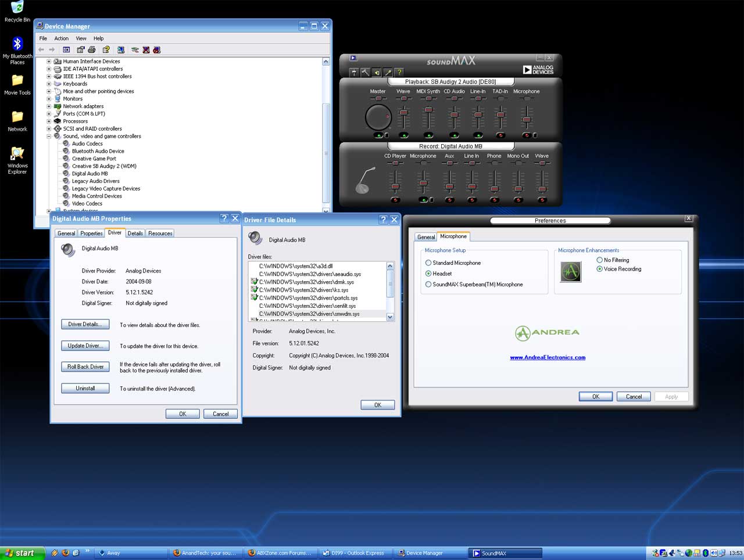Click the SoundMAX blue play logo icon
Viewport: 744px width, 560px height.
pos(353,58)
